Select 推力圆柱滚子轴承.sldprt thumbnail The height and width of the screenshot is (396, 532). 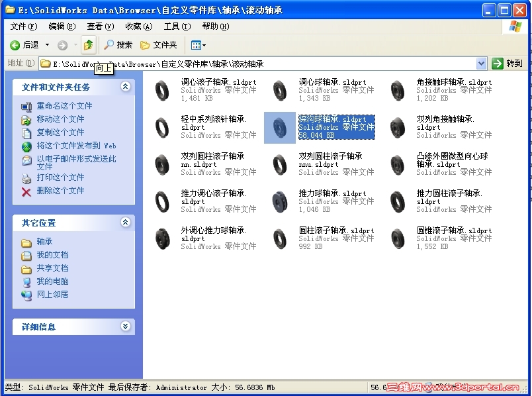click(398, 202)
